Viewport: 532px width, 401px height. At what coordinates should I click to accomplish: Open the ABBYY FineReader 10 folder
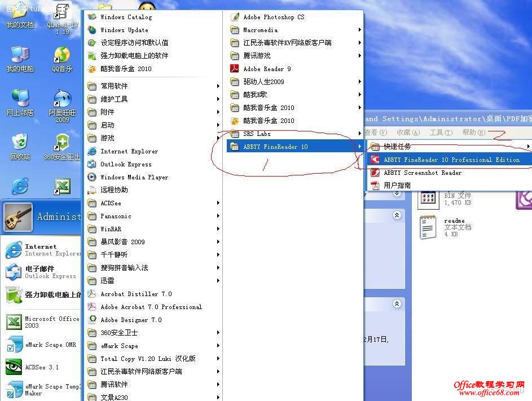[295, 147]
